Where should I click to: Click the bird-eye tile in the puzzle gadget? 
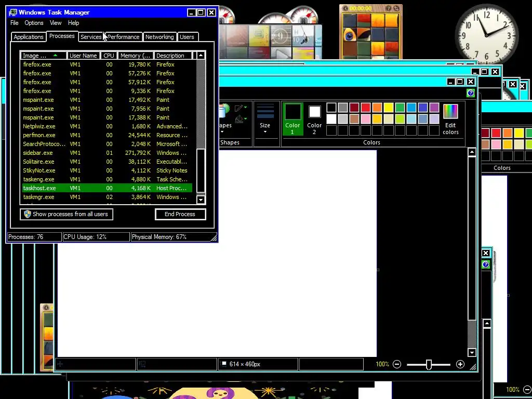click(349, 35)
